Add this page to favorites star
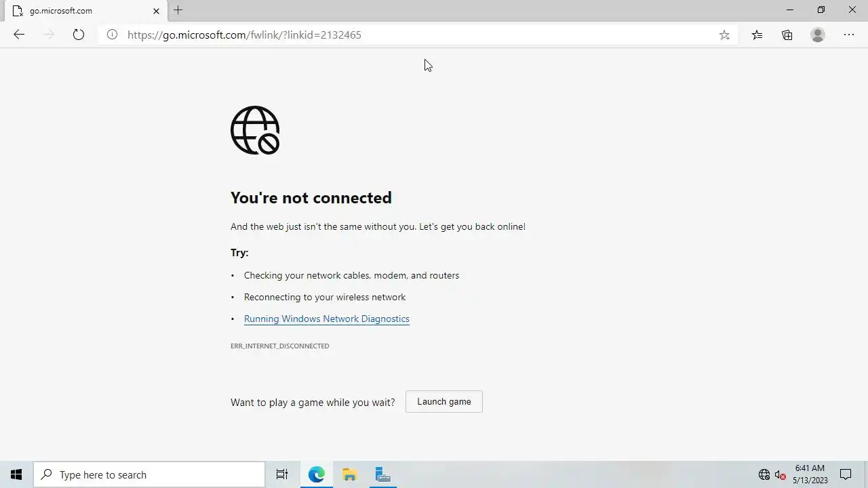The height and width of the screenshot is (488, 868). click(724, 35)
